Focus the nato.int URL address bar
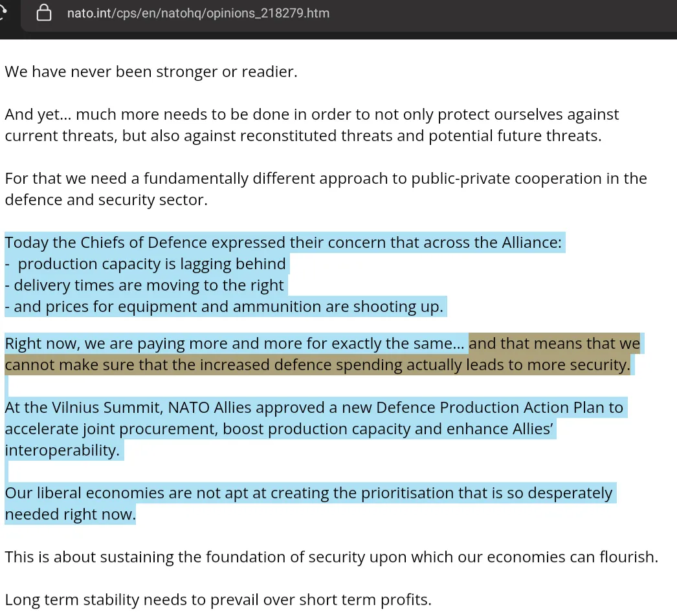The height and width of the screenshot is (616, 677). [x=198, y=13]
